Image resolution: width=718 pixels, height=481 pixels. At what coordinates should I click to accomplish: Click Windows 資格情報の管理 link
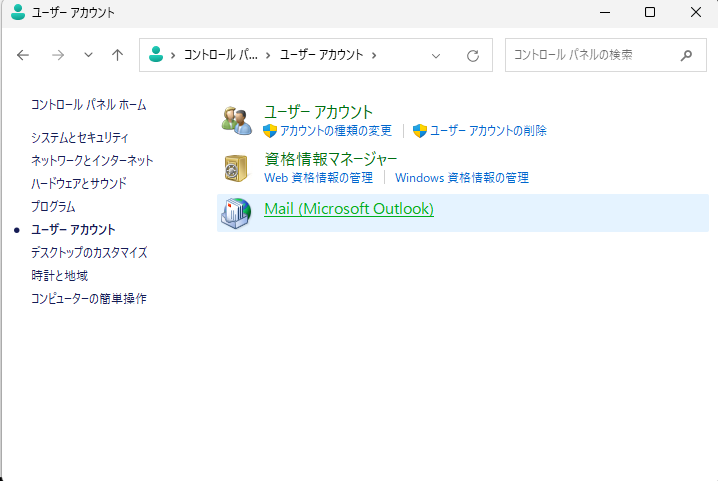(461, 178)
